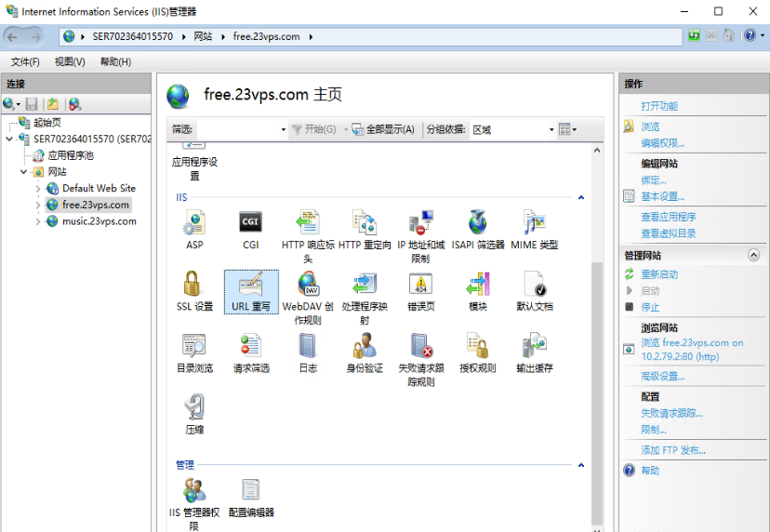This screenshot has width=770, height=532.
Task: Collapse the SER702364015570 server node
Action: click(x=9, y=139)
